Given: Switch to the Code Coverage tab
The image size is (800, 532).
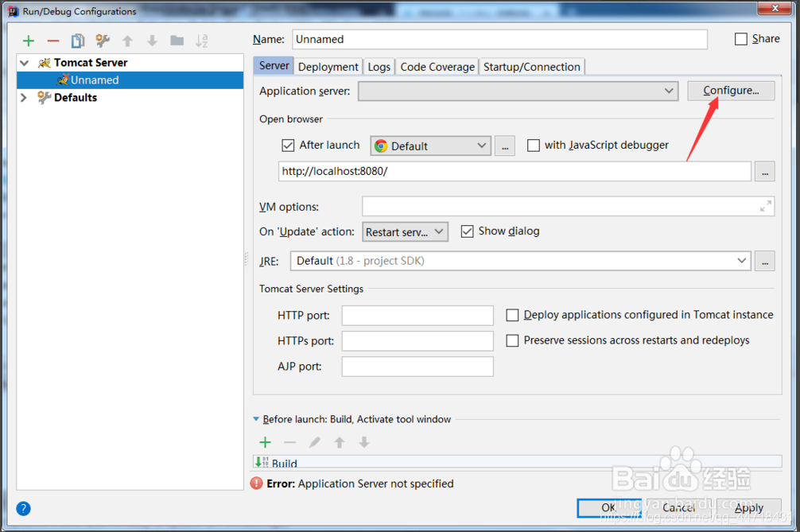Looking at the screenshot, I should pos(437,67).
